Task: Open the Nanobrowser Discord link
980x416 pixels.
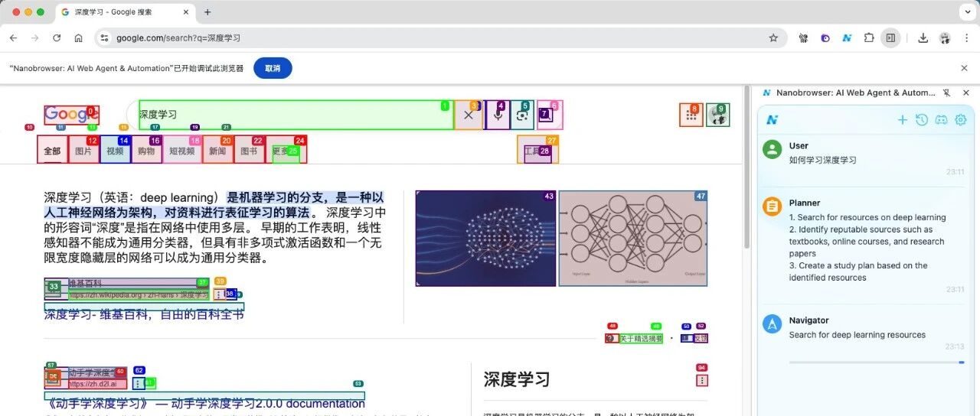Action: pyautogui.click(x=942, y=120)
